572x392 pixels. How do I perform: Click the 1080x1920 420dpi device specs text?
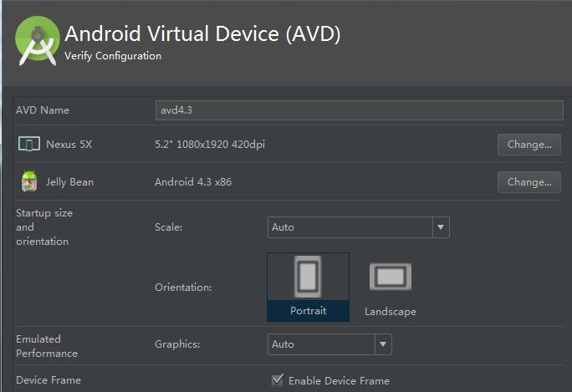(x=210, y=144)
